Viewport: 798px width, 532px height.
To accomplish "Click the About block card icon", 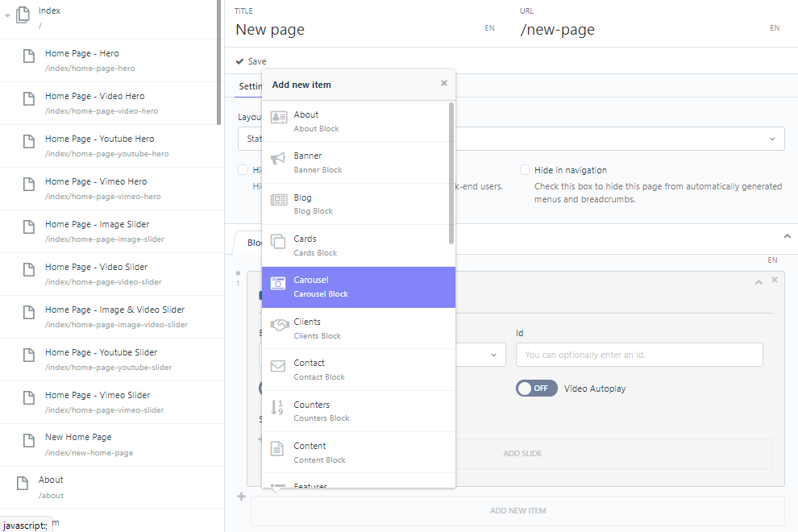I will point(278,118).
